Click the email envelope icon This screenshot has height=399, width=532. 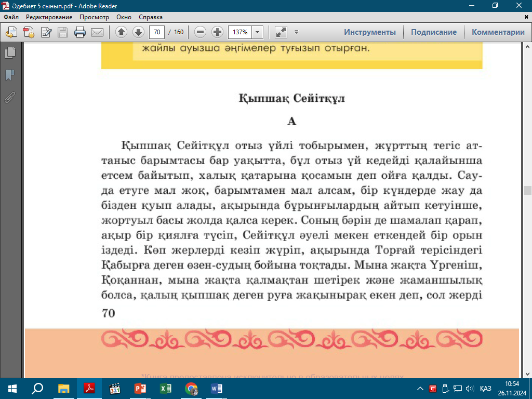pos(97,32)
